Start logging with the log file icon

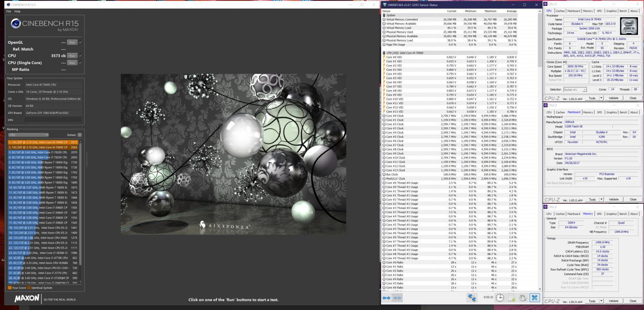[x=511, y=298]
